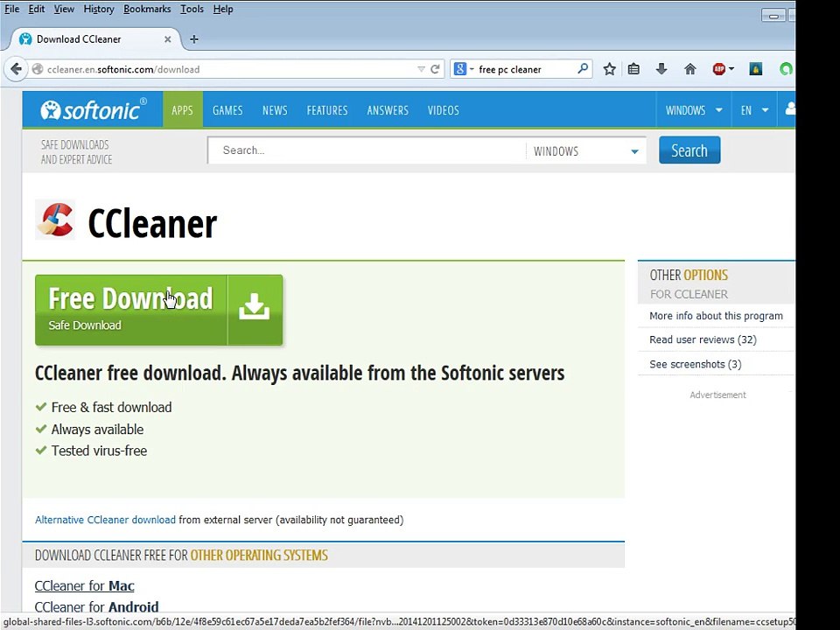Click the CCleaner app logo

click(x=55, y=220)
